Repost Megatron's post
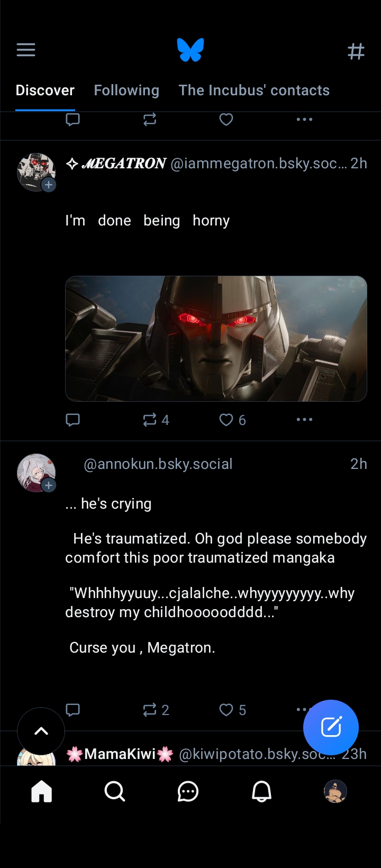The image size is (381, 868). 150,420
